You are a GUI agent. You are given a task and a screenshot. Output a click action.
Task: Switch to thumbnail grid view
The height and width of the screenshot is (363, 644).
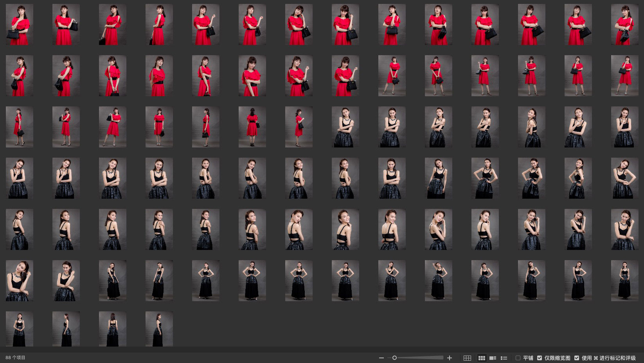tap(482, 358)
